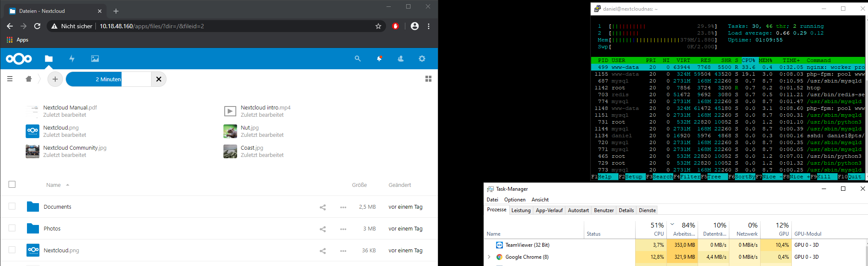Open Chrome three-dot menu

(428, 26)
